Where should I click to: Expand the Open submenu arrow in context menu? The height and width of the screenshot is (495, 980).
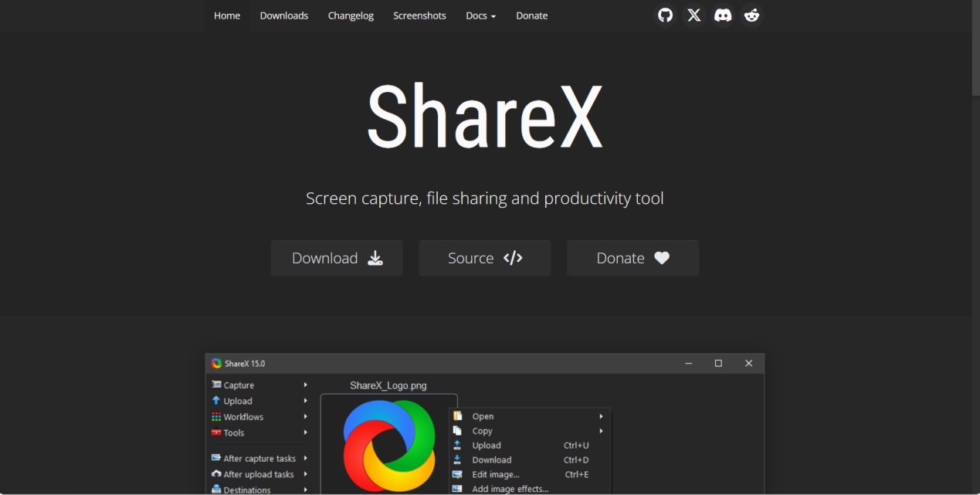(x=601, y=416)
